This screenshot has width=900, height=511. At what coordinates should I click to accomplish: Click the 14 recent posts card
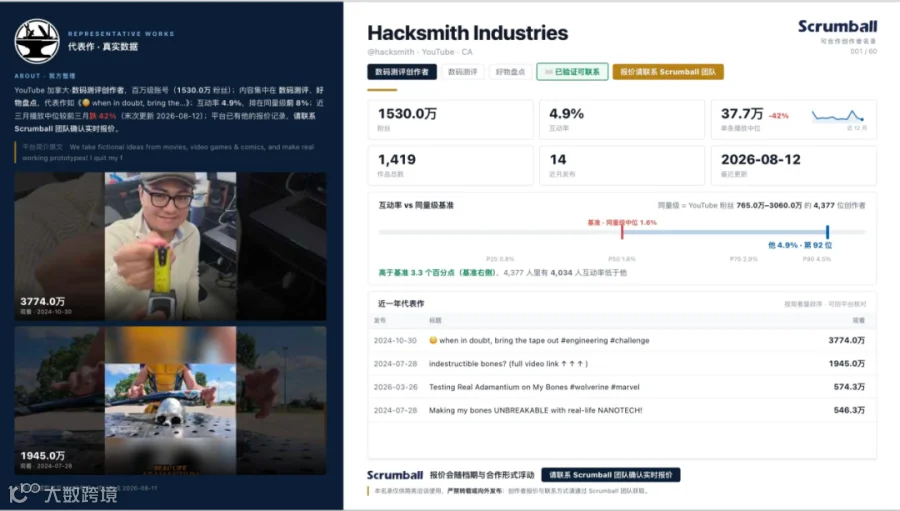pyautogui.click(x=622, y=165)
